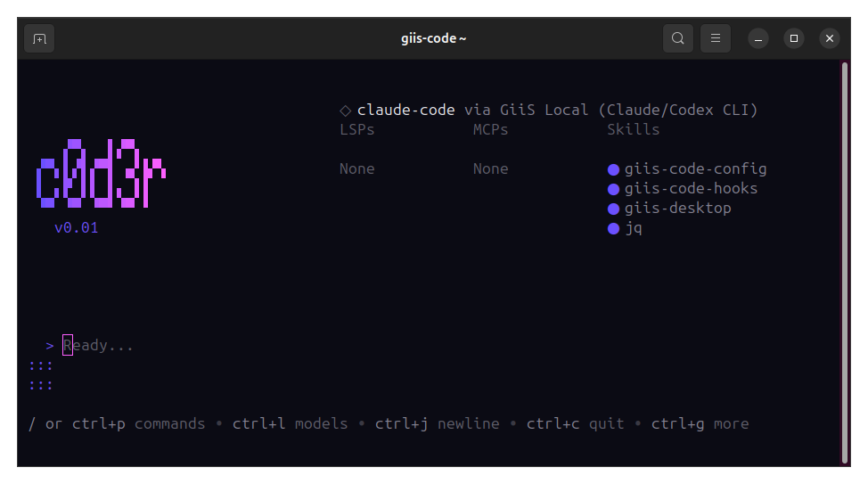Click the claude-code model name

point(405,111)
